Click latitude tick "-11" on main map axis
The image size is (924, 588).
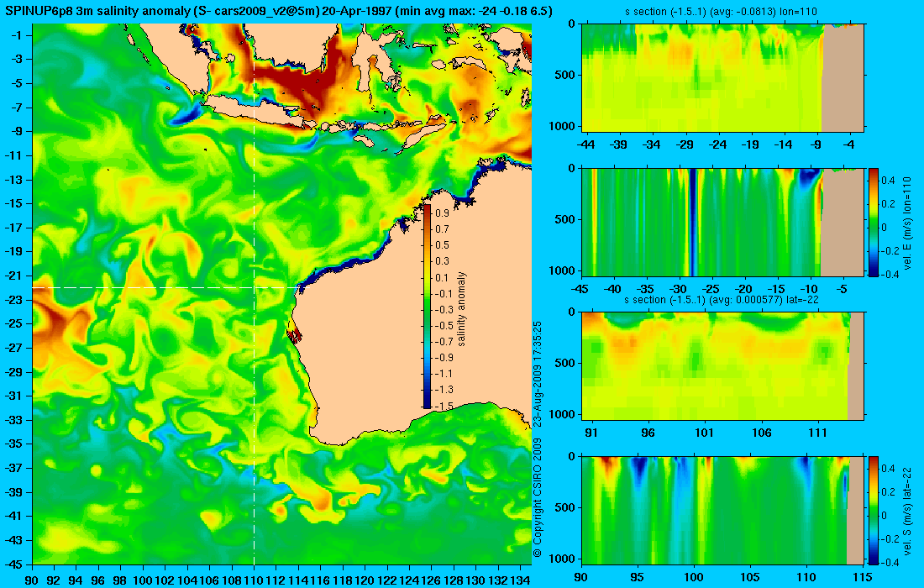(x=14, y=155)
